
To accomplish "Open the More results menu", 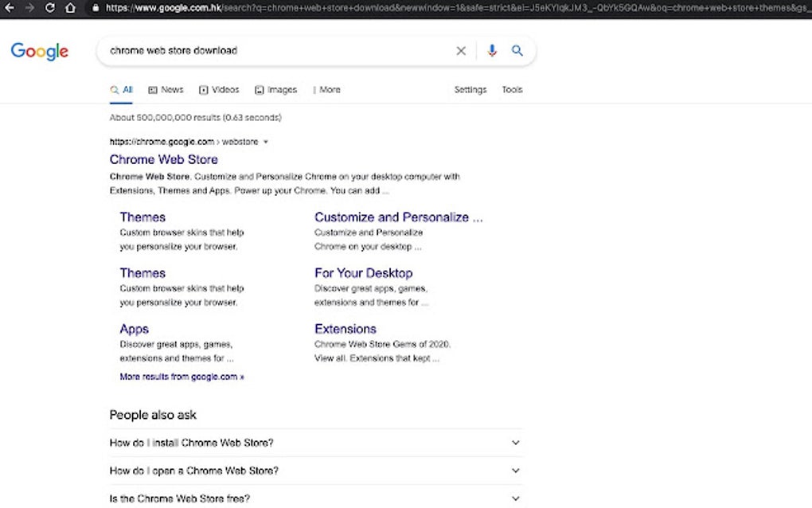I will click(x=328, y=89).
